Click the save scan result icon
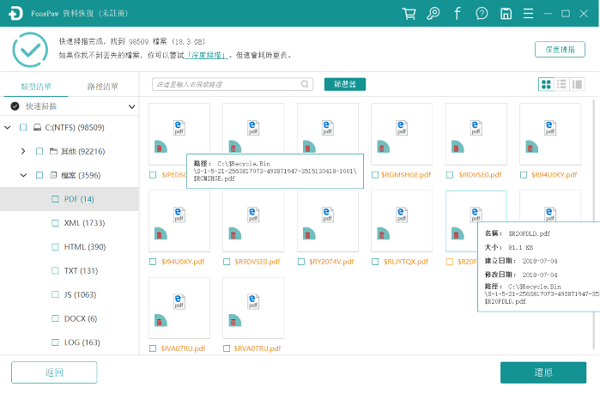Viewport: 600px width, 393px height. [506, 14]
